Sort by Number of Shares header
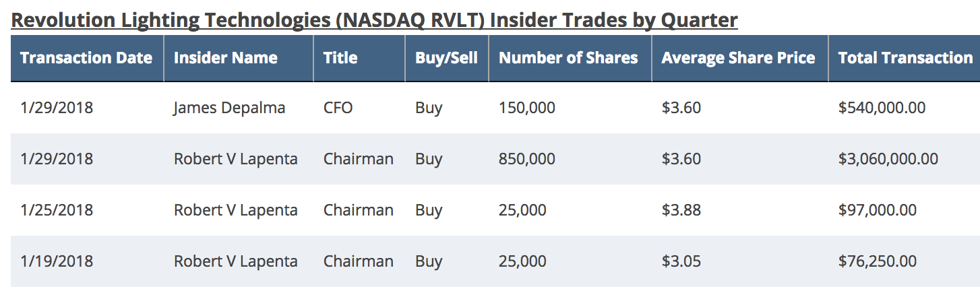Image resolution: width=980 pixels, height=295 pixels. [568, 58]
